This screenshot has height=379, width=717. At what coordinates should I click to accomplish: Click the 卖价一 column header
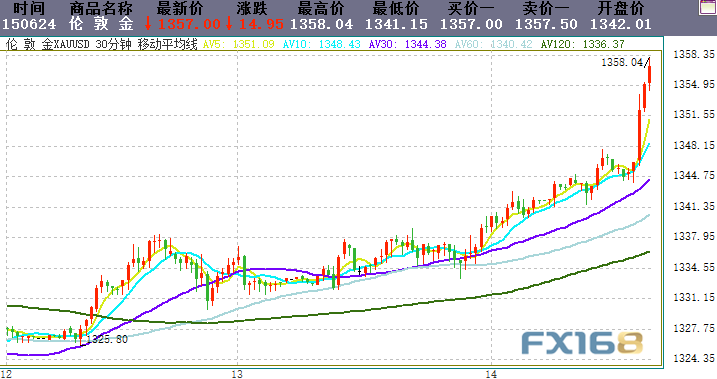(x=546, y=8)
